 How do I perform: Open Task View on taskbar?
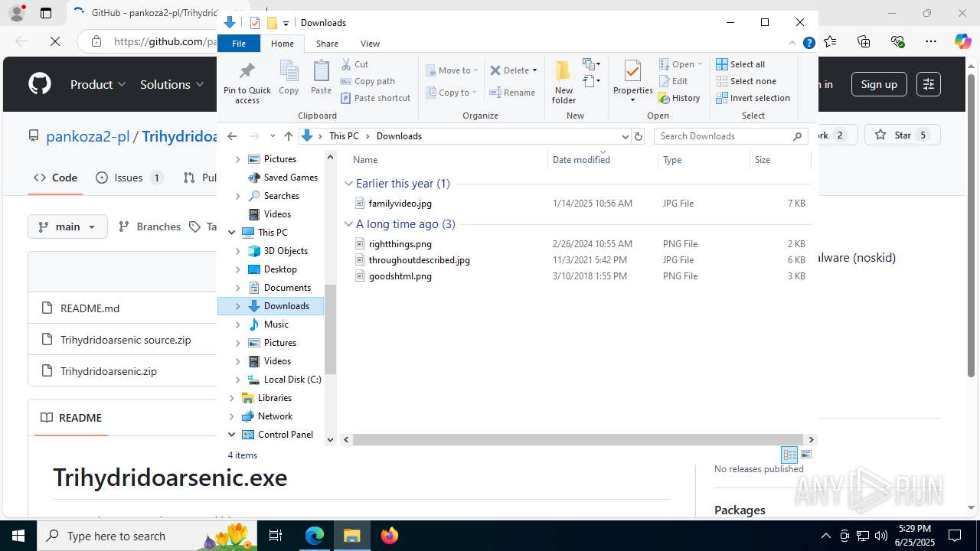(276, 536)
